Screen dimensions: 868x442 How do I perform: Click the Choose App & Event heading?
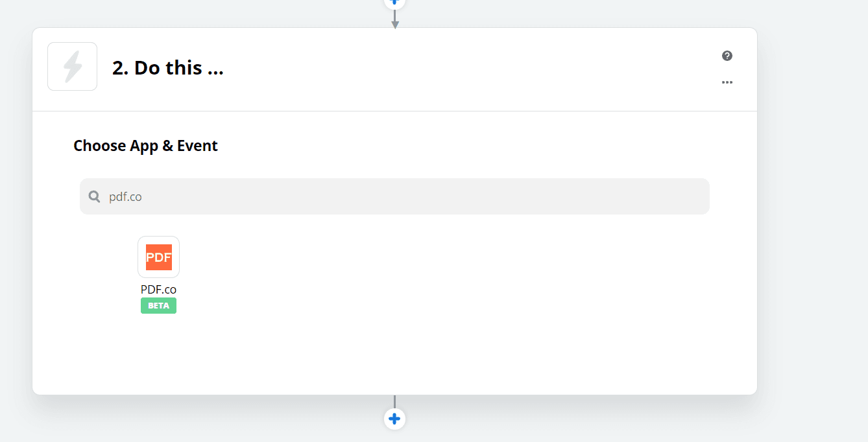point(145,146)
